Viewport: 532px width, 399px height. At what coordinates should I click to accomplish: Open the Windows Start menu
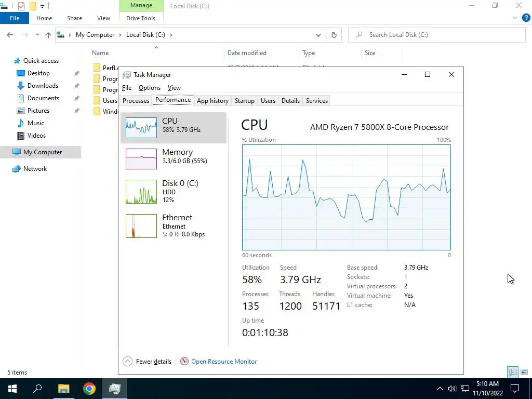point(12,389)
